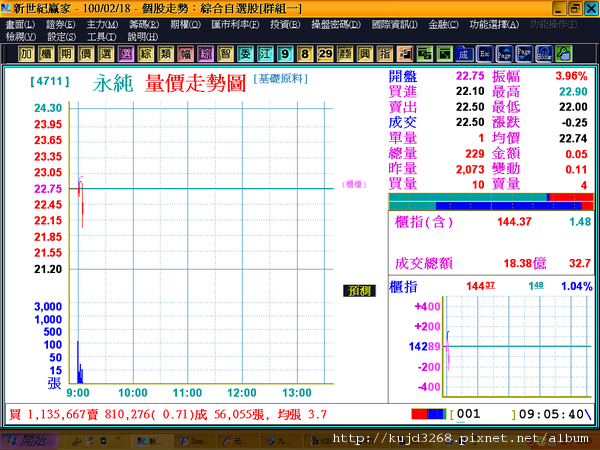Click the 開盤 label
This screenshot has width=600, height=450.
(403, 76)
